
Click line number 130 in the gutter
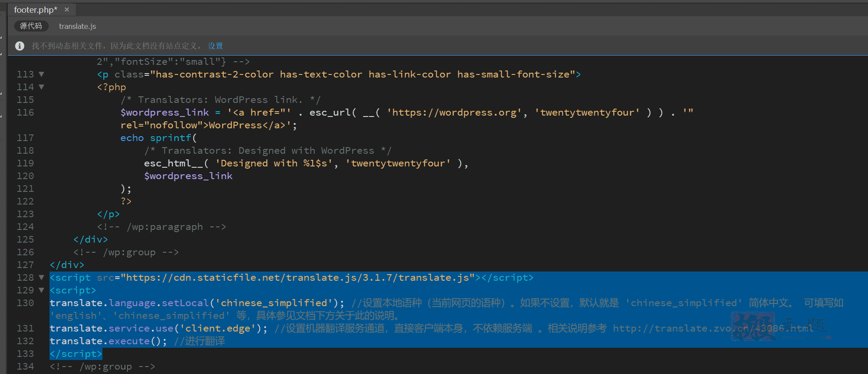(25, 303)
